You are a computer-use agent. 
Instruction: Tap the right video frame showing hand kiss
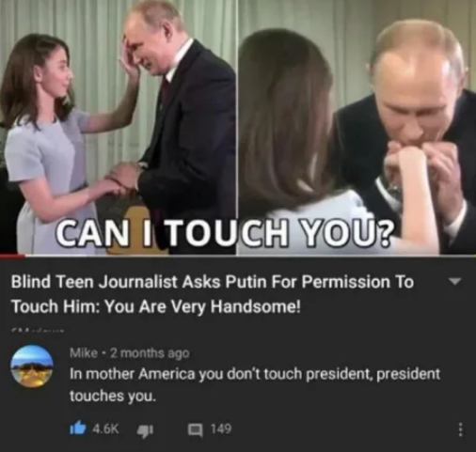coord(357,127)
